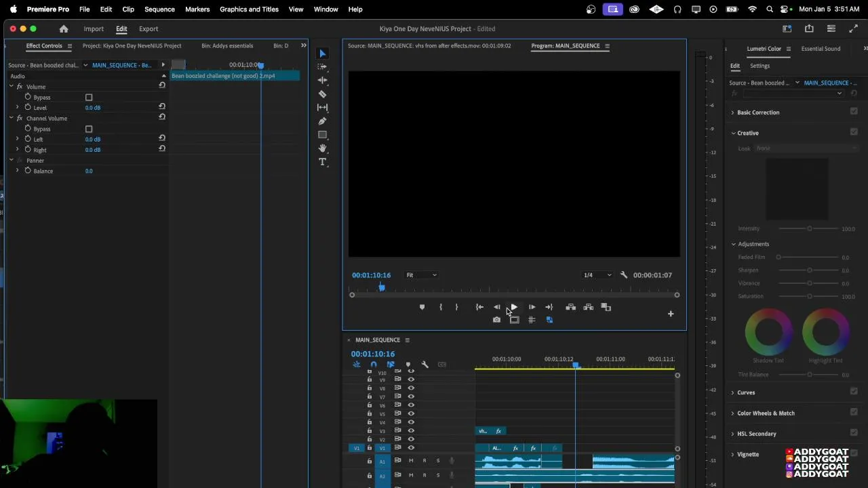Switch to the Export workspace
This screenshot has height=488, width=868.
coord(149,29)
